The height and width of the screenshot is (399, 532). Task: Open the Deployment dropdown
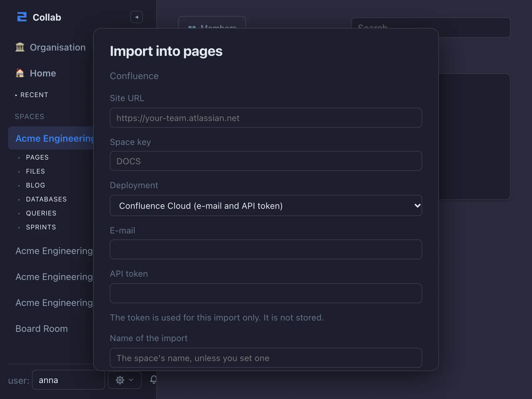coord(266,205)
